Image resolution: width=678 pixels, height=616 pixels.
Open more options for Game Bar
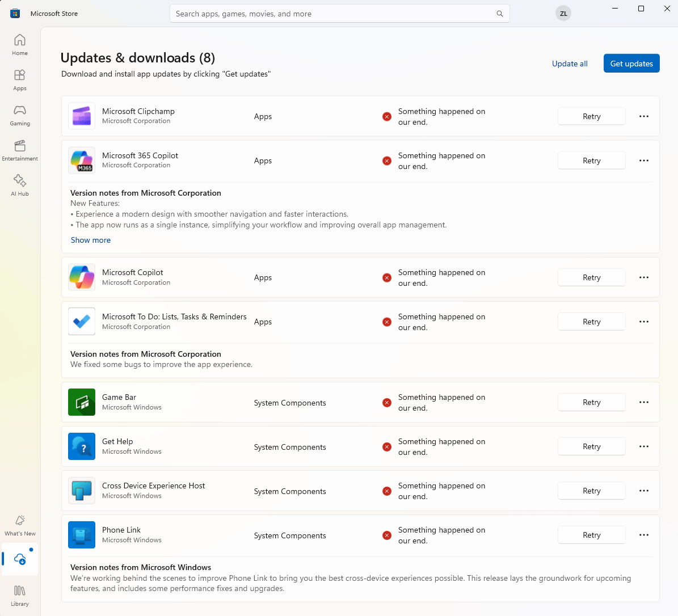click(644, 402)
